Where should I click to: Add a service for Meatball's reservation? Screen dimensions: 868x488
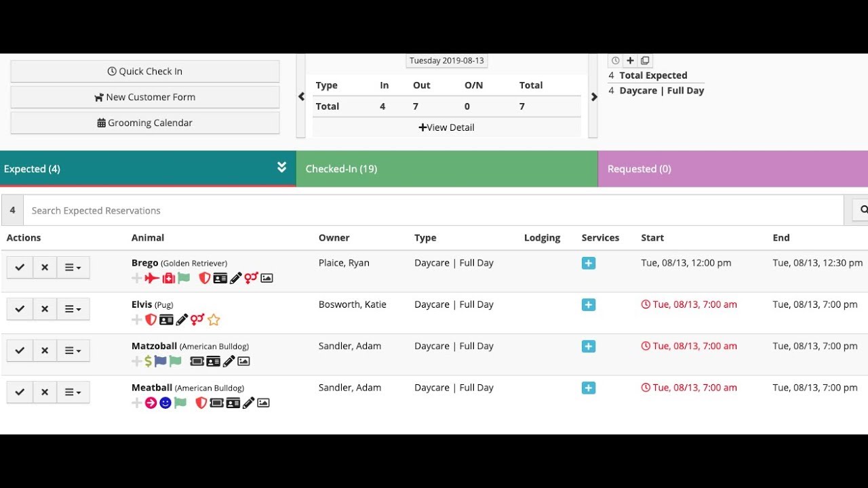(589, 388)
